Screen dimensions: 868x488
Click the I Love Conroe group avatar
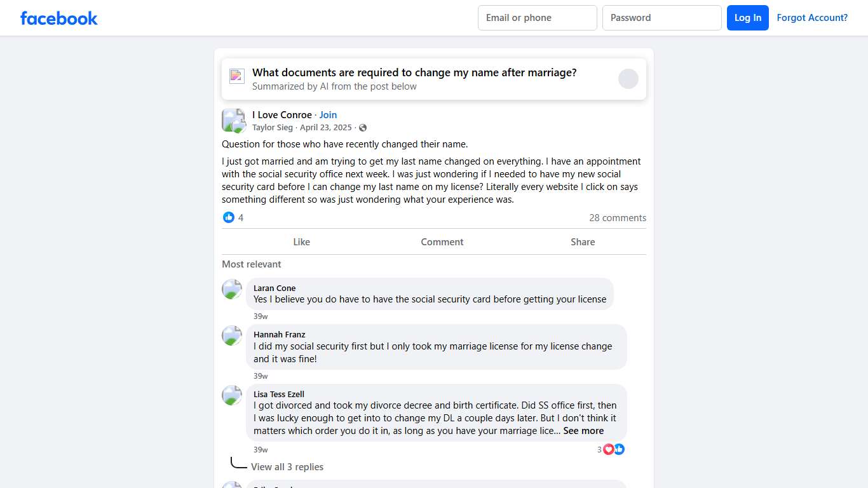click(233, 120)
